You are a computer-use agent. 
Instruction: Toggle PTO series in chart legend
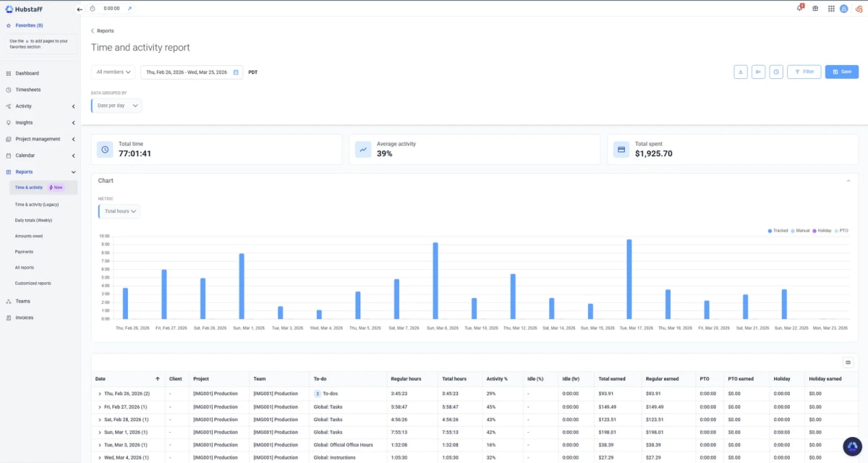point(841,230)
